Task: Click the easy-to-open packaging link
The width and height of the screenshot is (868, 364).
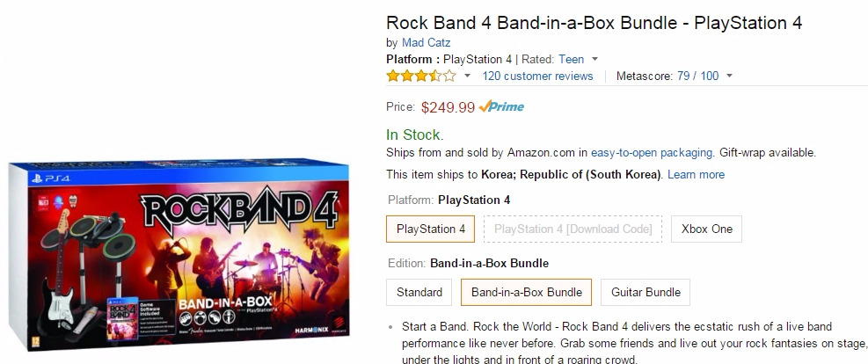Action: [x=652, y=152]
